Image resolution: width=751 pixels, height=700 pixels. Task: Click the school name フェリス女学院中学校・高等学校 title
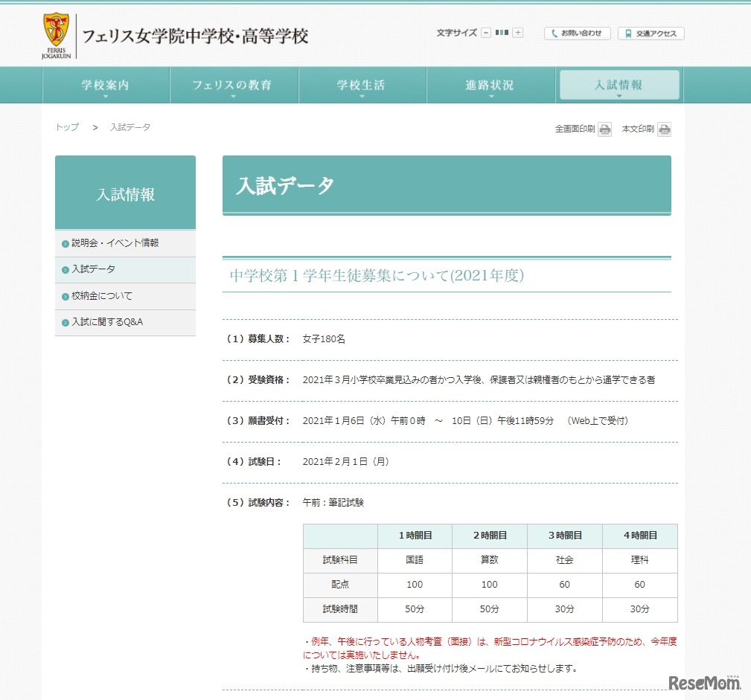point(195,36)
